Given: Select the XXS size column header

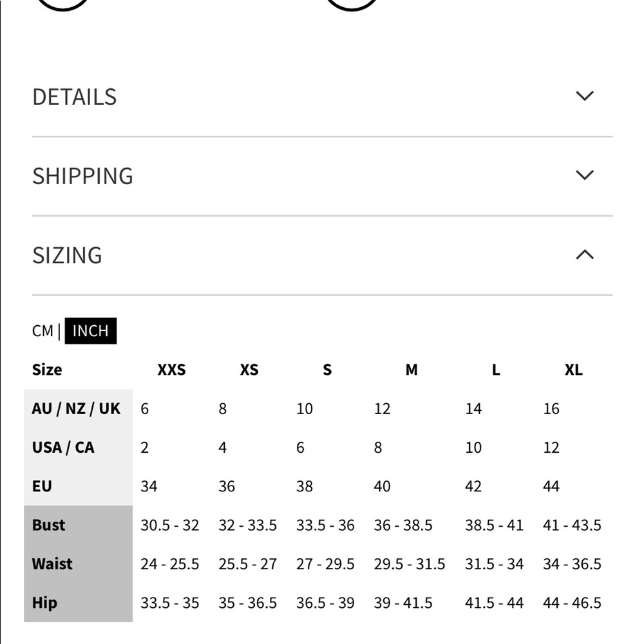Looking at the screenshot, I should [172, 370].
